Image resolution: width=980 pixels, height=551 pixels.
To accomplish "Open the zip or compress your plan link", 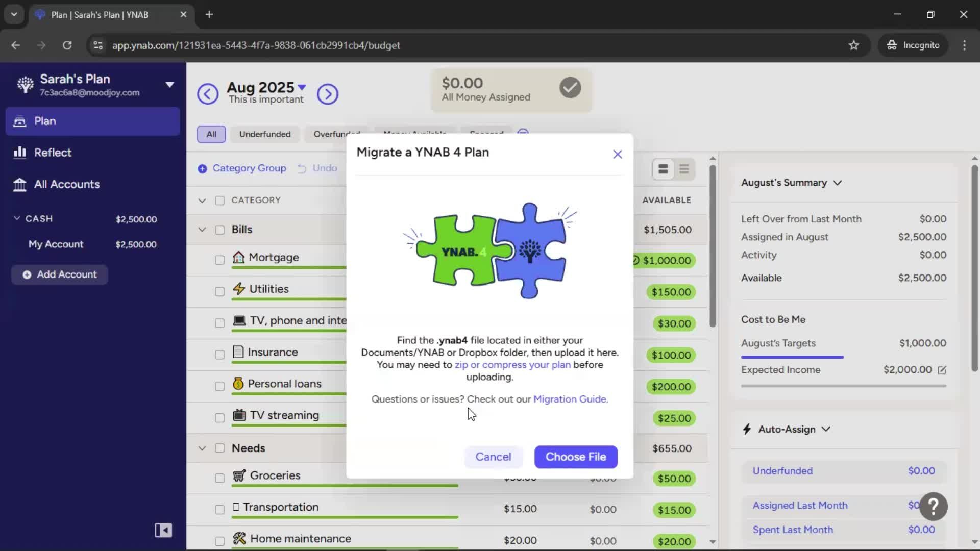I will click(512, 365).
